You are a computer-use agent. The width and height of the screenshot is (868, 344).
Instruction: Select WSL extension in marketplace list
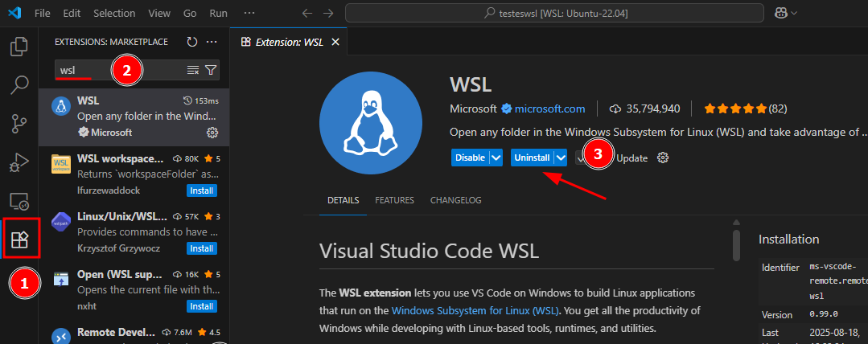[x=134, y=117]
